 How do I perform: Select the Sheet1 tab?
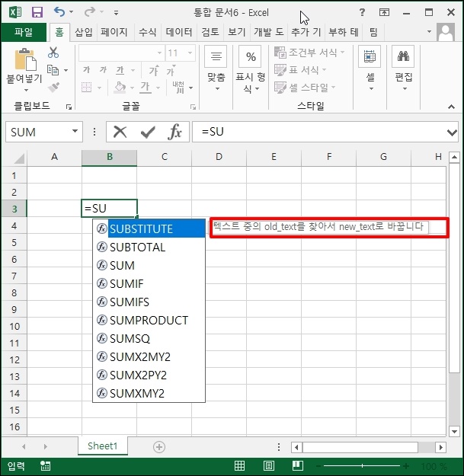[102, 446]
